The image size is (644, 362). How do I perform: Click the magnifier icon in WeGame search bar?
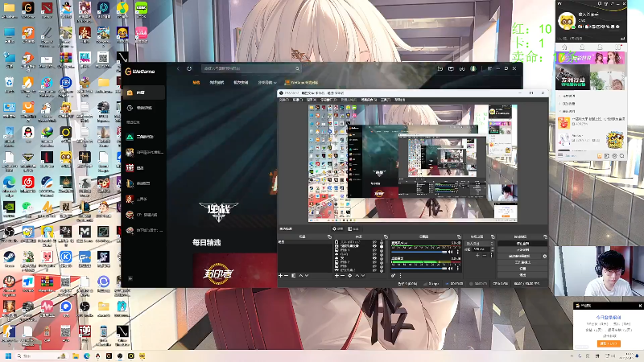click(x=297, y=68)
